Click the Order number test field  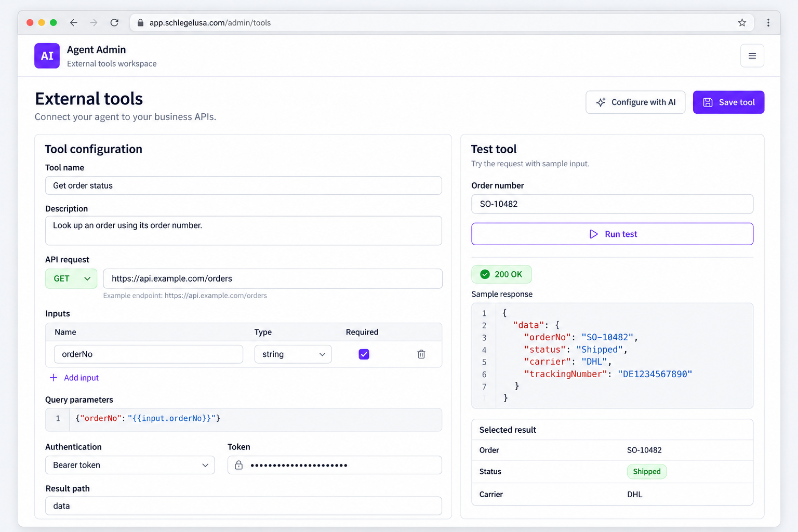[x=612, y=204]
